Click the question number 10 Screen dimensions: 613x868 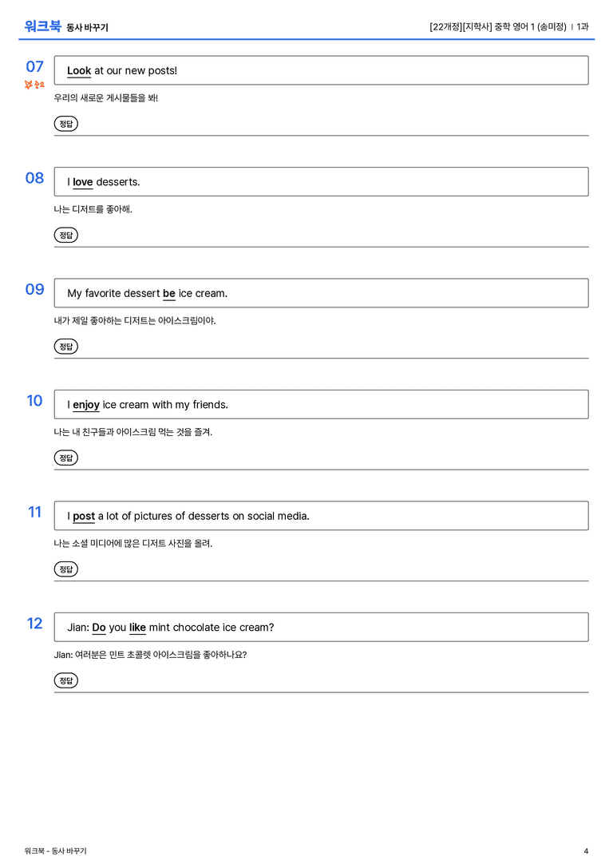[34, 400]
